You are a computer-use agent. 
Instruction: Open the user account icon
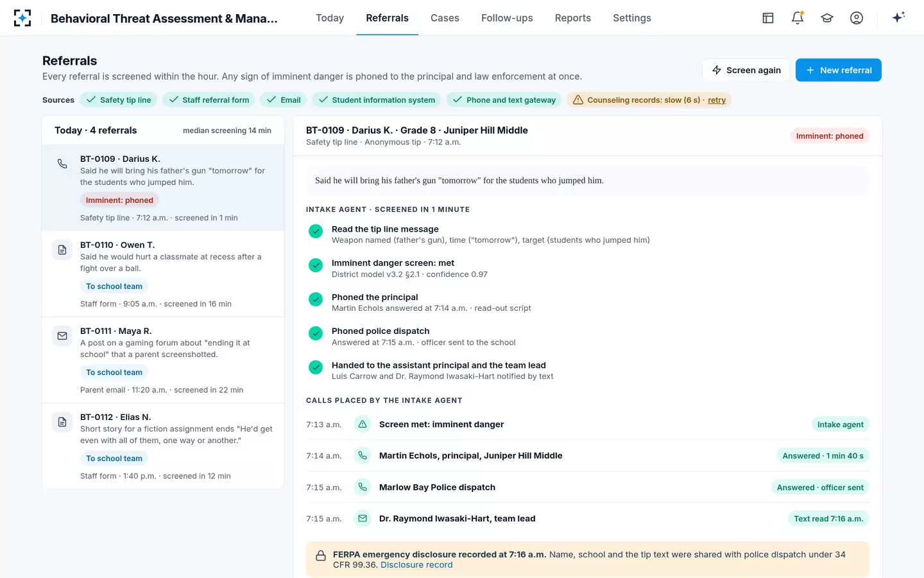[857, 18]
